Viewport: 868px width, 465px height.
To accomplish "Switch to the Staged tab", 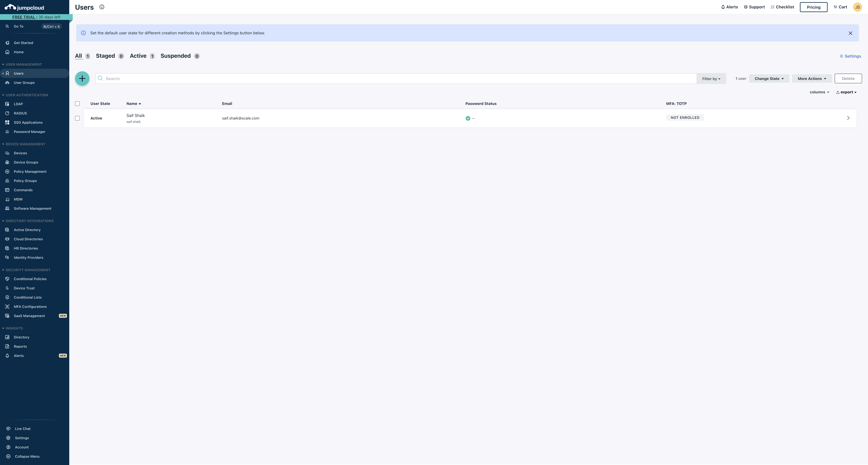I will [105, 56].
